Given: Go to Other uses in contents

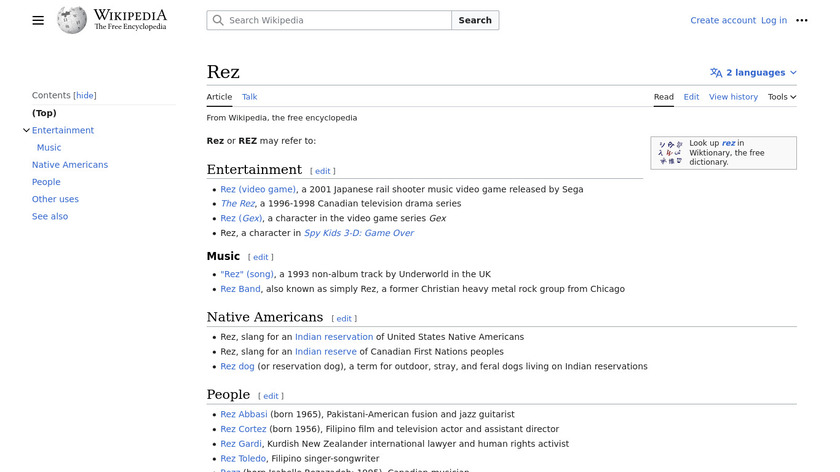Looking at the screenshot, I should [x=55, y=199].
